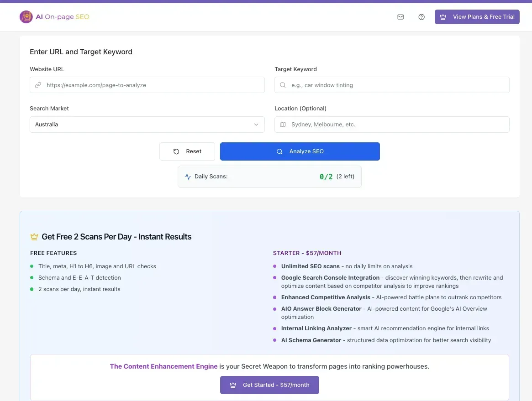Click the gold crown icon beside Get Free 2 Scans
Viewport: 532px width, 401px height.
coord(34,237)
